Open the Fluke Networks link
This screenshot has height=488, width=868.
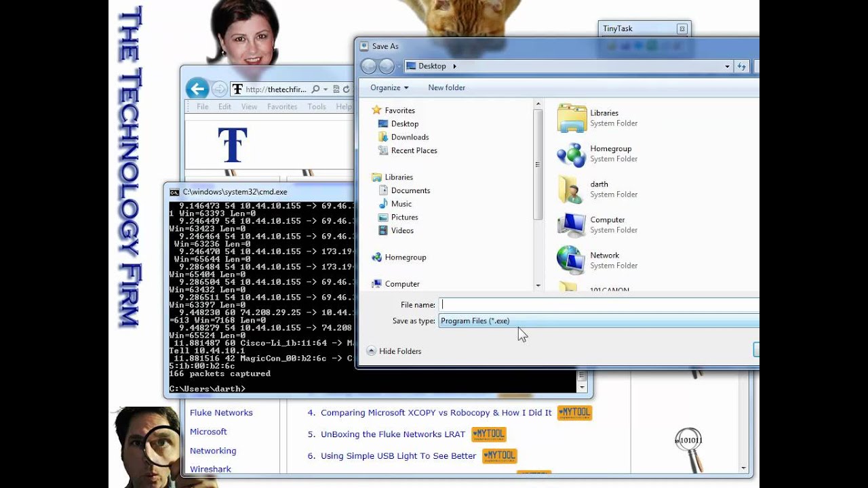(221, 412)
